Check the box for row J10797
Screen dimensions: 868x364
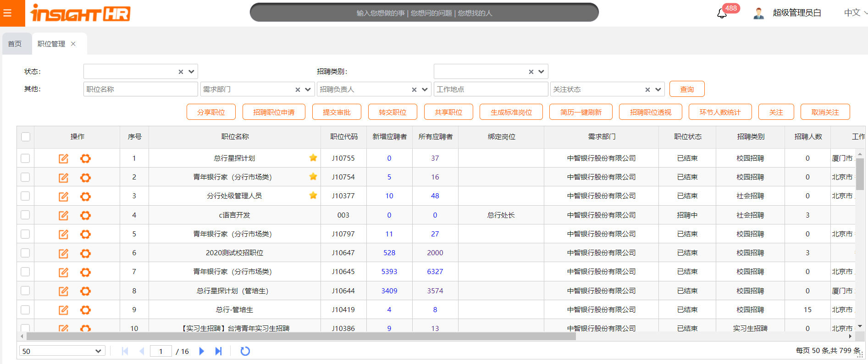pyautogui.click(x=25, y=234)
